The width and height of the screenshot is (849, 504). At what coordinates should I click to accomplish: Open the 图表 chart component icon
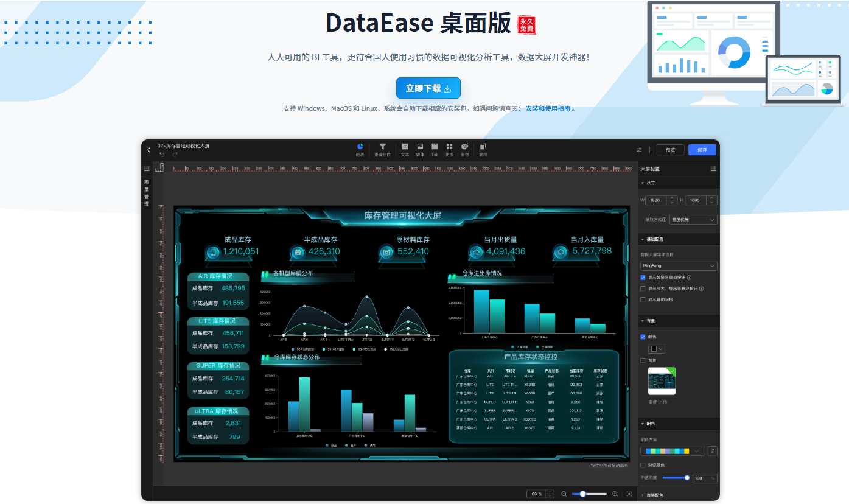(360, 147)
